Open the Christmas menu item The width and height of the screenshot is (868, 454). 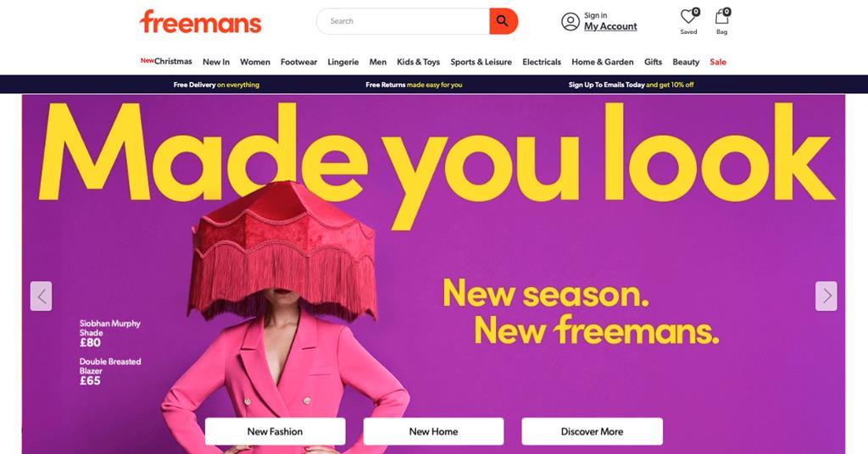[x=166, y=61]
